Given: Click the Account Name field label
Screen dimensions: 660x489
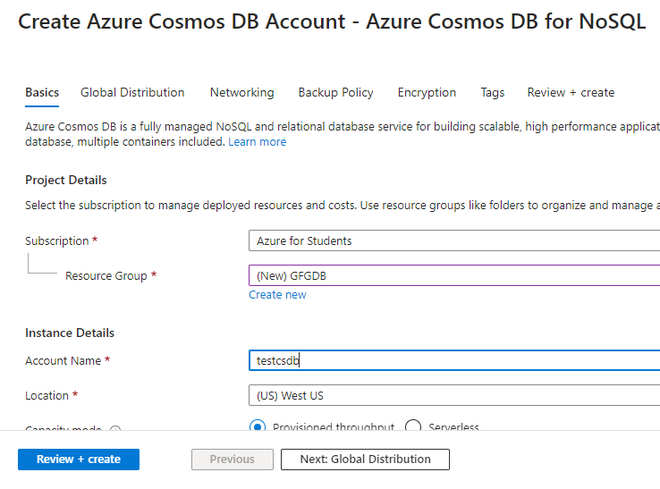Looking at the screenshot, I should click(x=63, y=360).
